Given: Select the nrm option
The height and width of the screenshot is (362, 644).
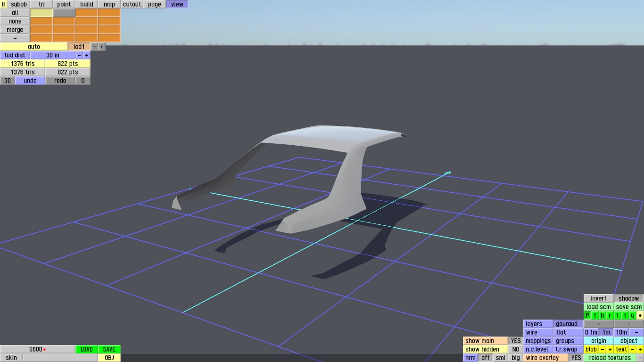Looking at the screenshot, I should (x=471, y=358).
